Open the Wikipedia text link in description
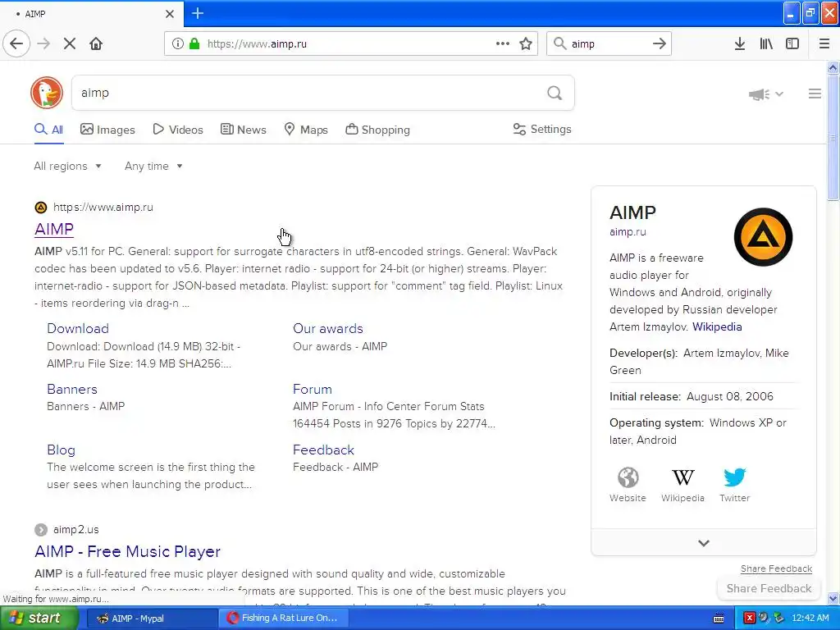840x630 pixels. tap(717, 326)
